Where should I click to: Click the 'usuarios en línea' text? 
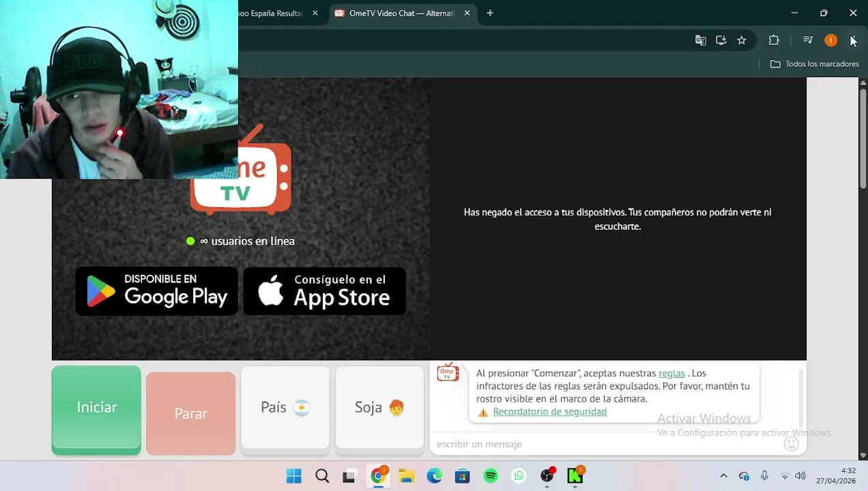pyautogui.click(x=252, y=241)
